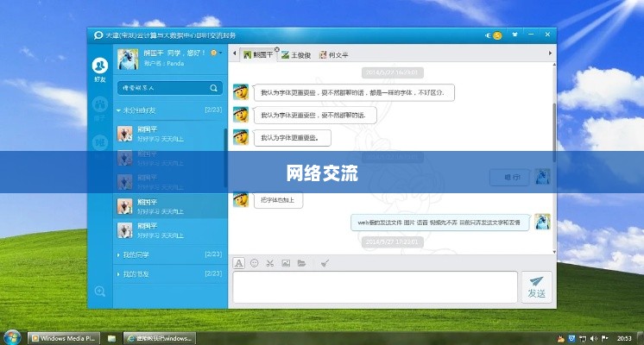This screenshot has width=644, height=345.
Task: Open the 好友 friends panel icon
Action: 100,66
